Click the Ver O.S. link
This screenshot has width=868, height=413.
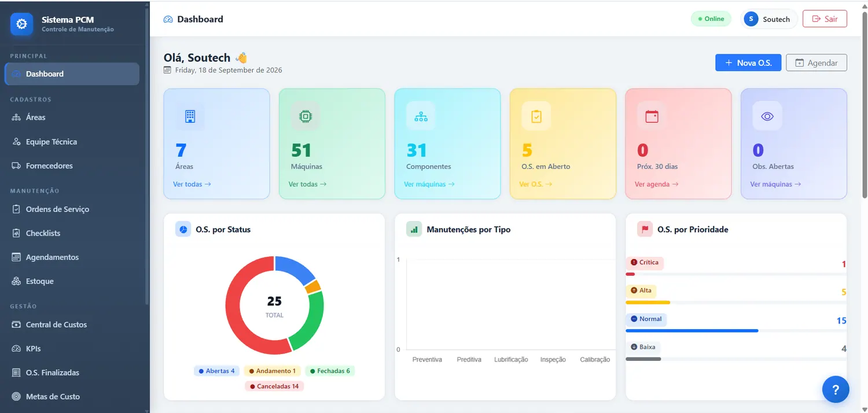tap(536, 184)
